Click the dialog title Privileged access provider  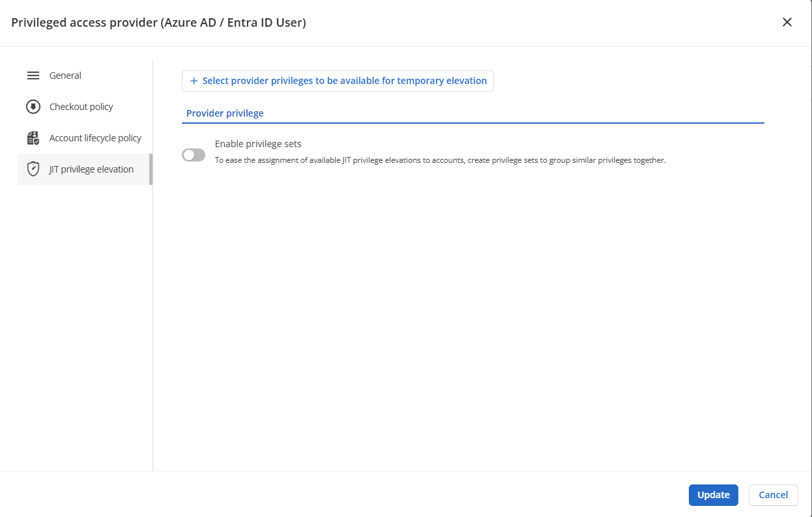pyautogui.click(x=160, y=21)
